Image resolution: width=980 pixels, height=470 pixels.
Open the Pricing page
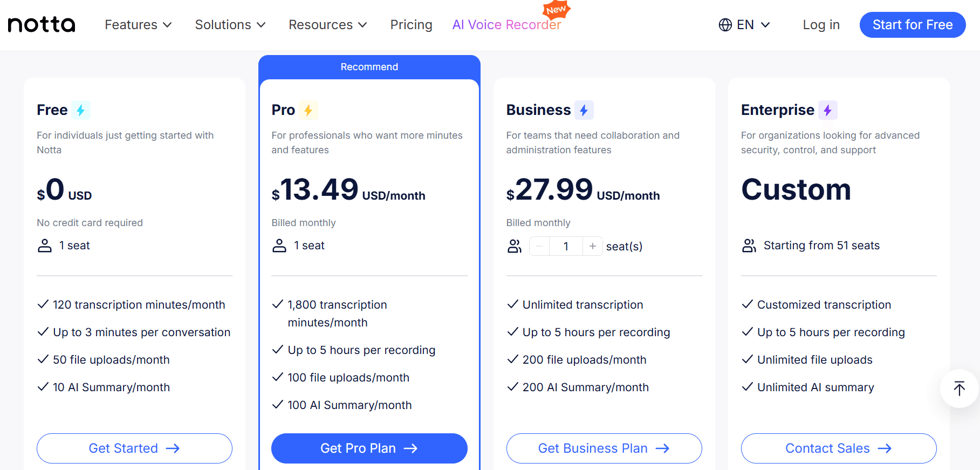pos(412,25)
